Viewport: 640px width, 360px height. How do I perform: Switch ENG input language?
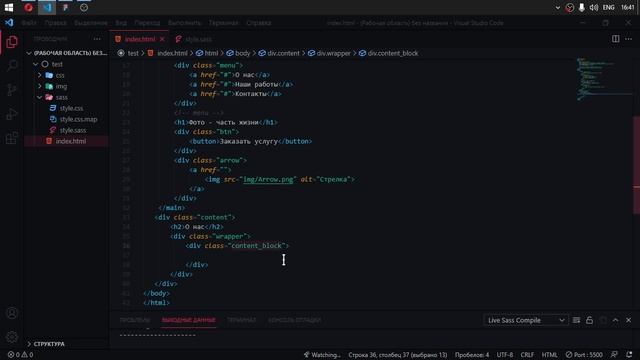coord(609,7)
